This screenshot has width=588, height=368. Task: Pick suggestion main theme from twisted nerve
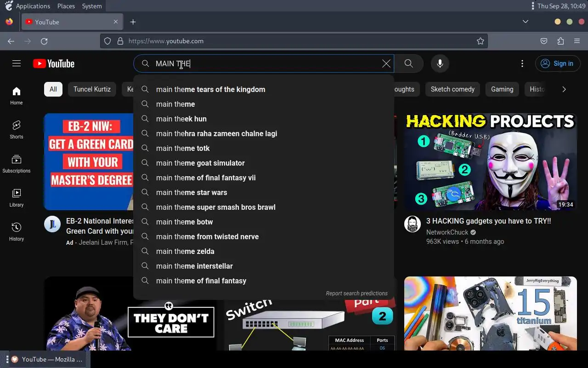264,236
